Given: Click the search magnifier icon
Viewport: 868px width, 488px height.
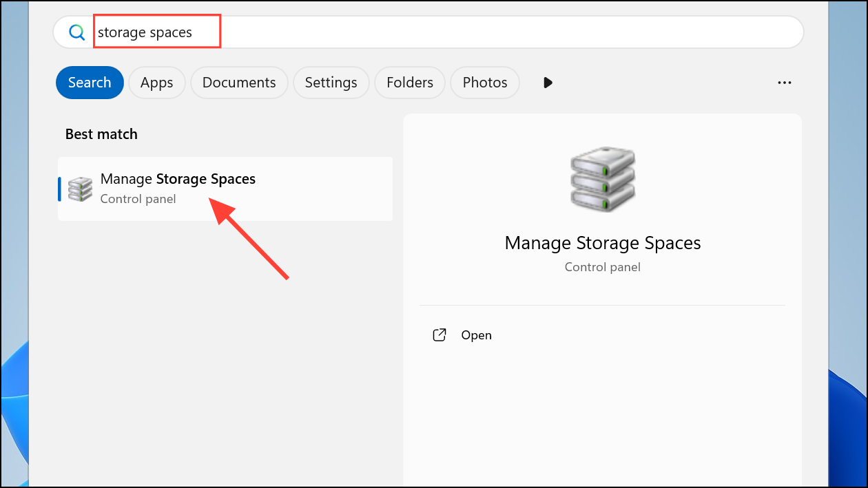Looking at the screenshot, I should pyautogui.click(x=76, y=32).
